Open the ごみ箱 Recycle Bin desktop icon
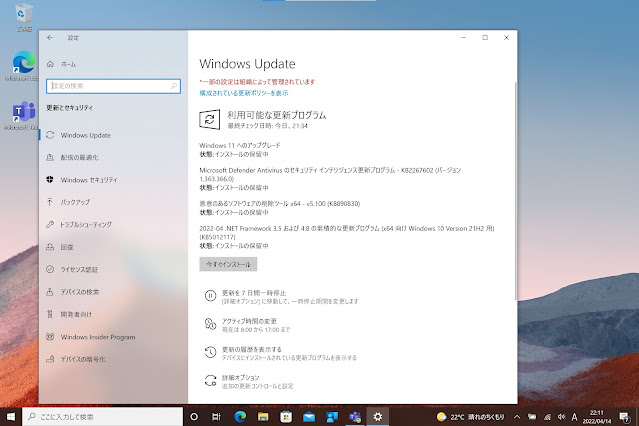Image resolution: width=639 pixels, height=426 pixels. coord(24,17)
